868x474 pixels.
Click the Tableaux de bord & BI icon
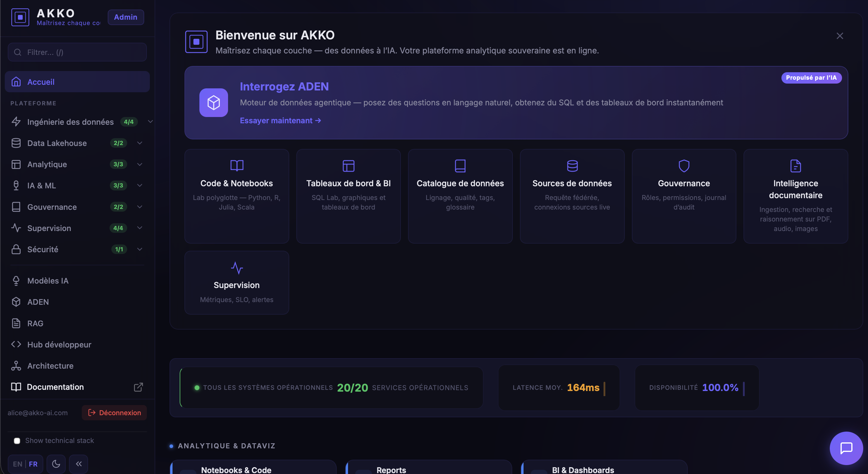click(x=348, y=165)
